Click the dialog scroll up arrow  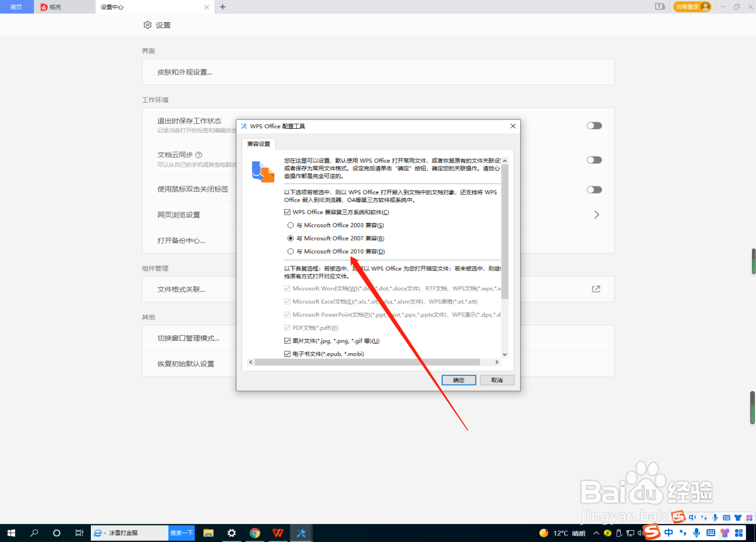pos(505,160)
